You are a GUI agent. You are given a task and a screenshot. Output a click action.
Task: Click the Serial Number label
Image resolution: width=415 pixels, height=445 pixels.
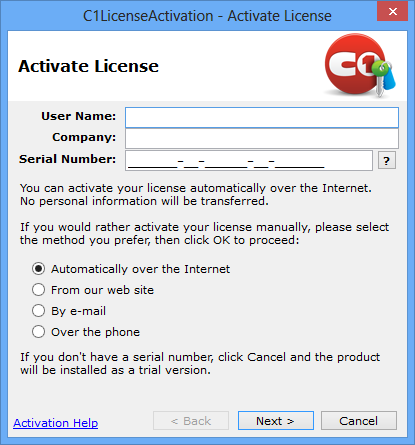click(x=68, y=159)
